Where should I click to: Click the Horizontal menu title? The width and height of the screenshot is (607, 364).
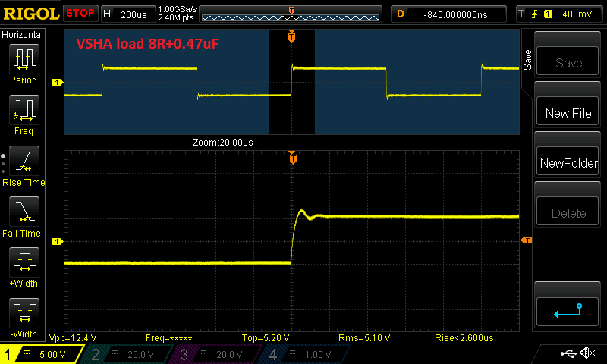pos(22,35)
